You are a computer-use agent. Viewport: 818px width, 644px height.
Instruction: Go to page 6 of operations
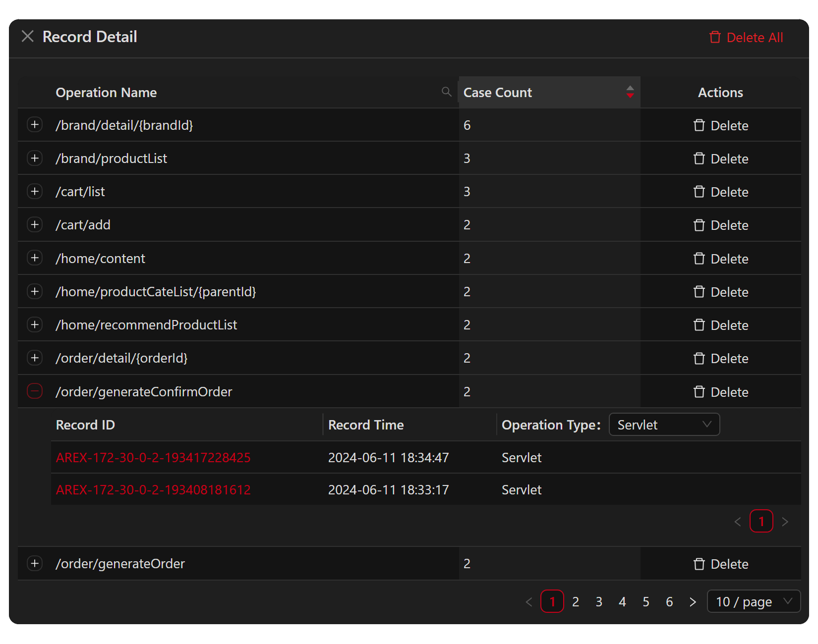669,602
